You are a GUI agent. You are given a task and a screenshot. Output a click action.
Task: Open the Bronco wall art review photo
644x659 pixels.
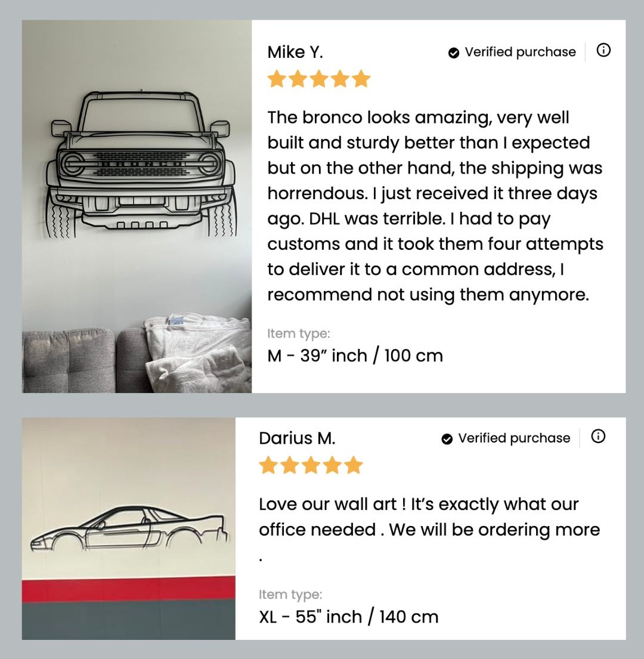(137, 206)
